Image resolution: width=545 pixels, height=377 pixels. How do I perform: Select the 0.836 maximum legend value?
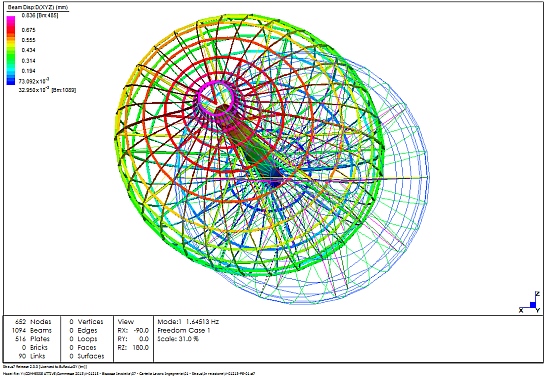[40, 15]
